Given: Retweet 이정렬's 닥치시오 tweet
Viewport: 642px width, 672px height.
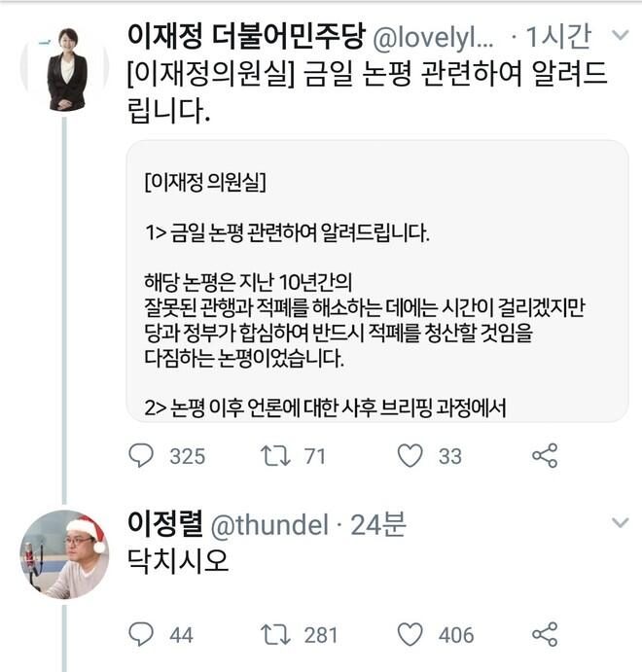Looking at the screenshot, I should point(276,635).
